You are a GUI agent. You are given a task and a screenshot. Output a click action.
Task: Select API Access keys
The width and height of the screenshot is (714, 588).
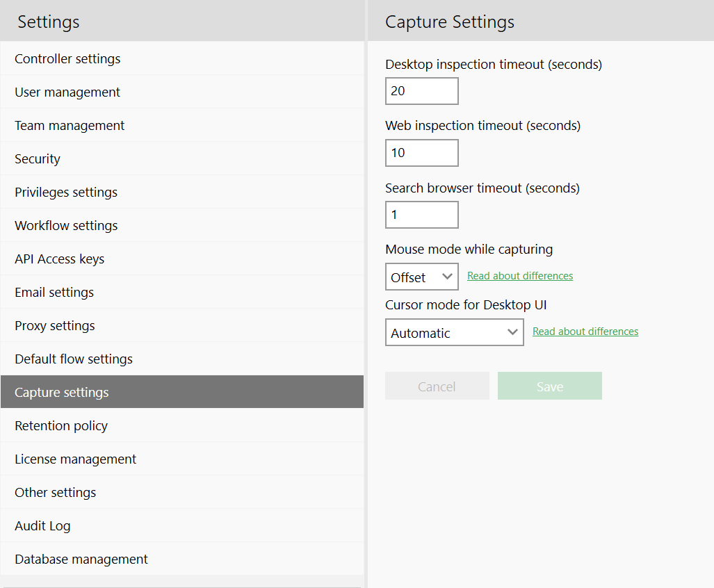[x=59, y=259]
